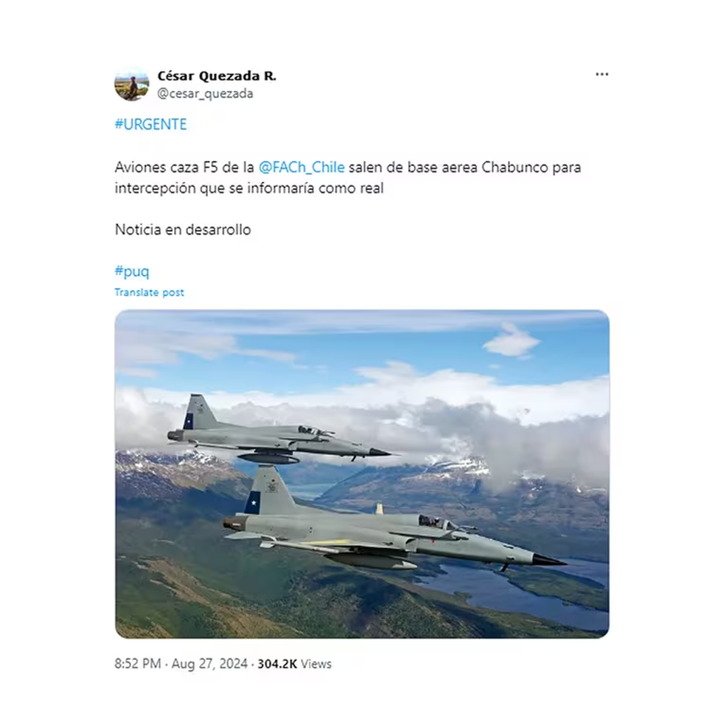The height and width of the screenshot is (728, 728).
Task: Open the attached fighter jets photo
Action: coord(362,474)
